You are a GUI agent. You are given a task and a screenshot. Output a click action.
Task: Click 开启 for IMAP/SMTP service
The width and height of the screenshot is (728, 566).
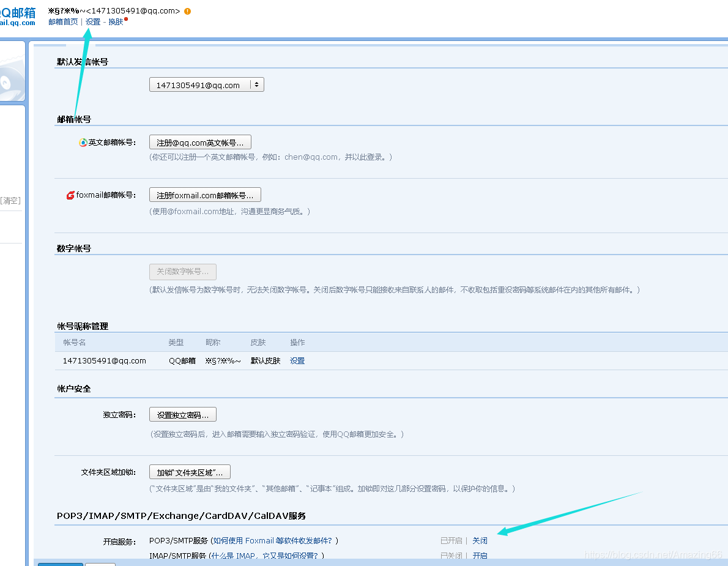(x=480, y=556)
